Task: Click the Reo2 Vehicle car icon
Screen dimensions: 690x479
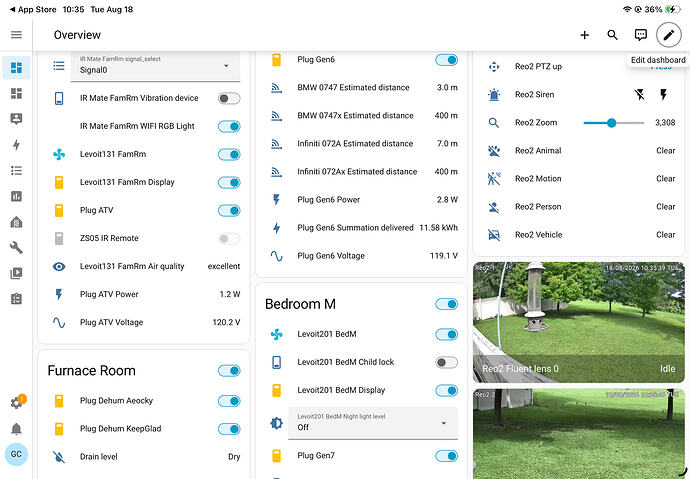Action: (x=494, y=235)
